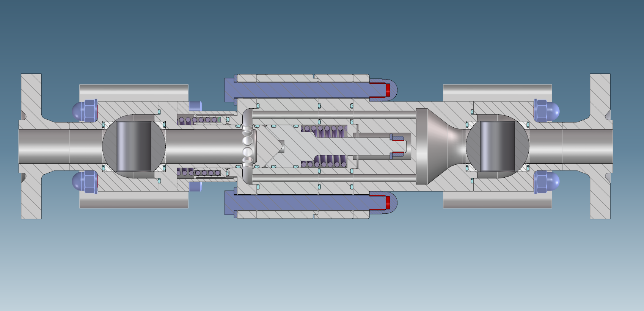Select the left ball valve ball
This screenshot has height=311, width=644.
[x=134, y=146]
